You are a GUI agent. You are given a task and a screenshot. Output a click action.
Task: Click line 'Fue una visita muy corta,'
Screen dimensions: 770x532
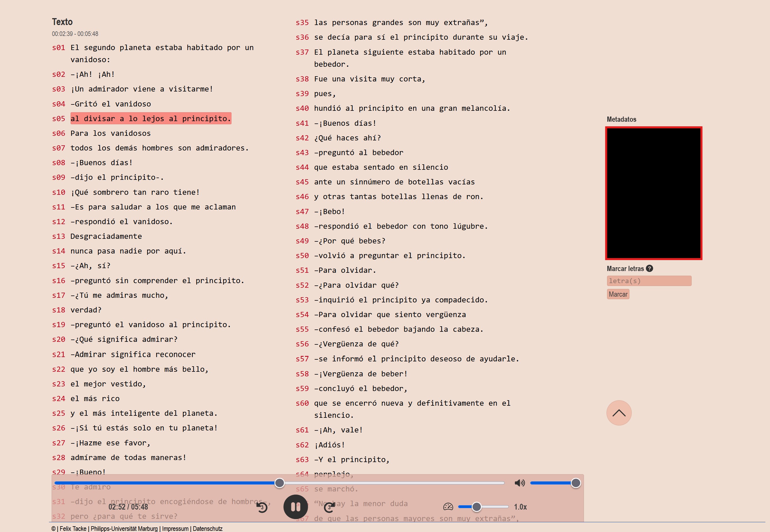click(x=370, y=79)
